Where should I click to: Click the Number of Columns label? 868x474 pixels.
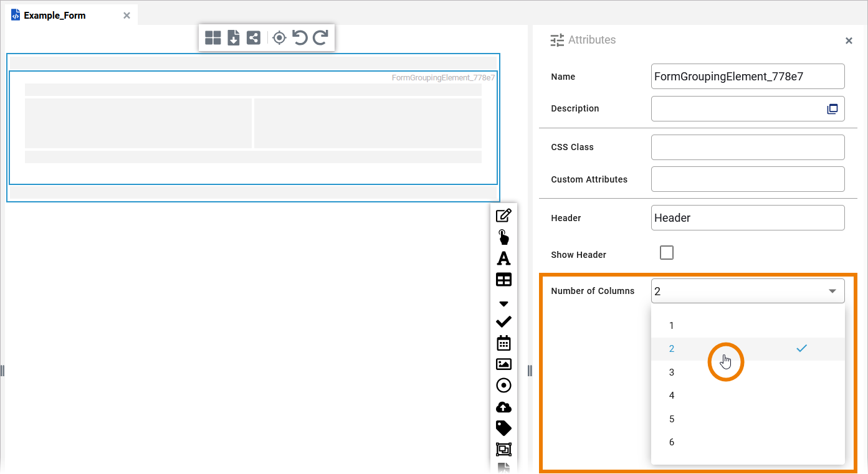(x=593, y=291)
